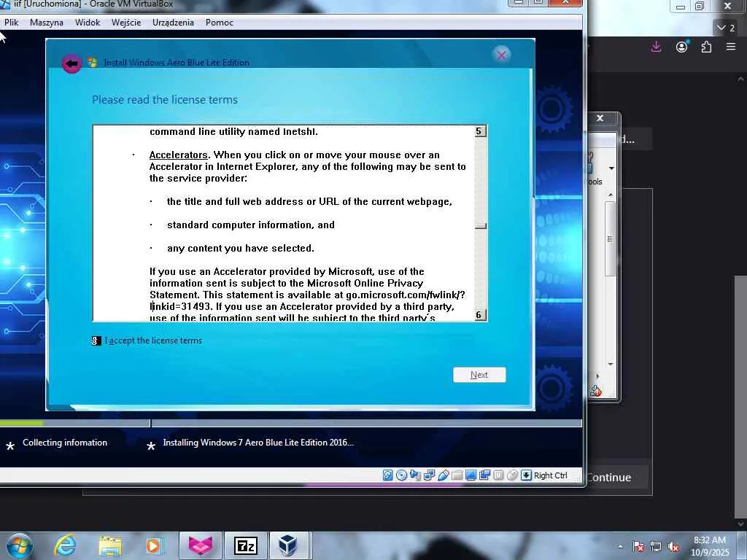Switch to VirtualBox cube icon on the taskbar

288,545
